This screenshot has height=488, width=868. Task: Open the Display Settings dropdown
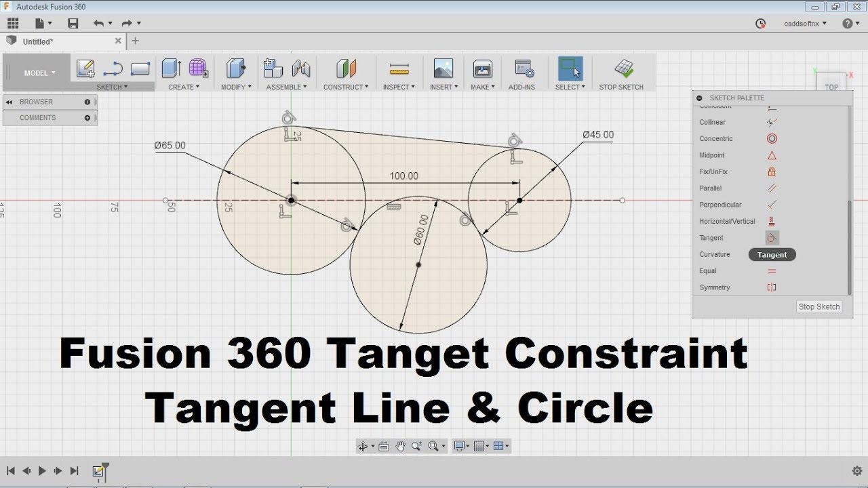point(463,446)
